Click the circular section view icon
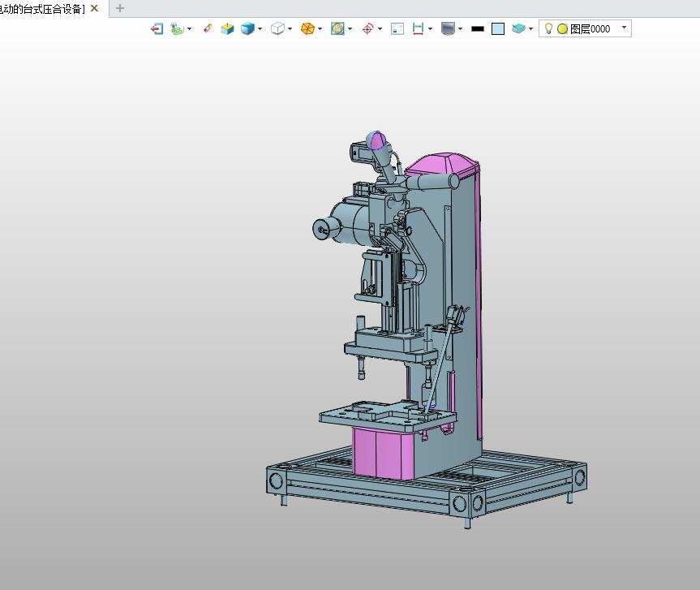Image resolution: width=700 pixels, height=590 pixels. coord(337,29)
